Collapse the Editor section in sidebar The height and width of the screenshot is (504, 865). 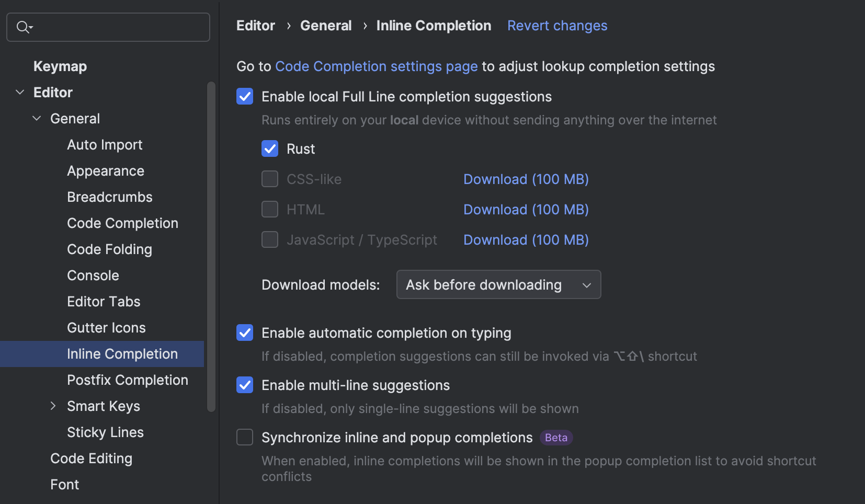(20, 92)
